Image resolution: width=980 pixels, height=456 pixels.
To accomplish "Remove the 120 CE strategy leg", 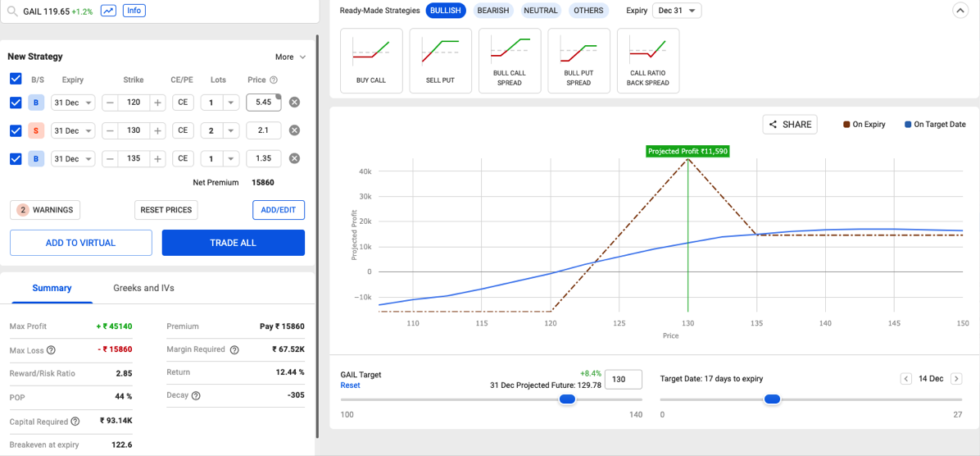I will [x=294, y=103].
